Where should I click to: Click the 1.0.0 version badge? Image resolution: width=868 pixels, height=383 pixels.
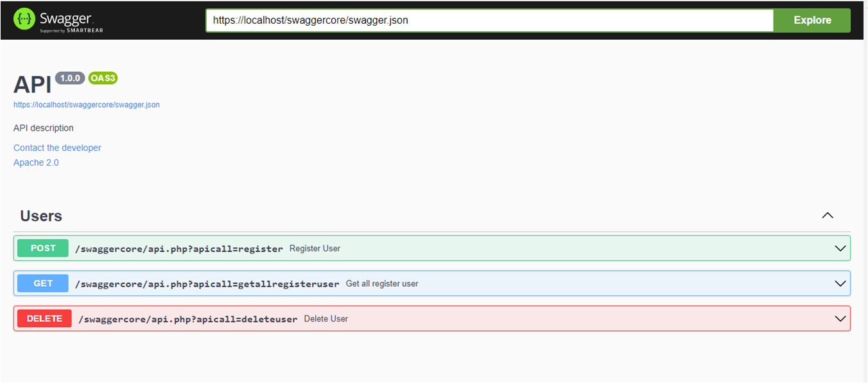69,78
